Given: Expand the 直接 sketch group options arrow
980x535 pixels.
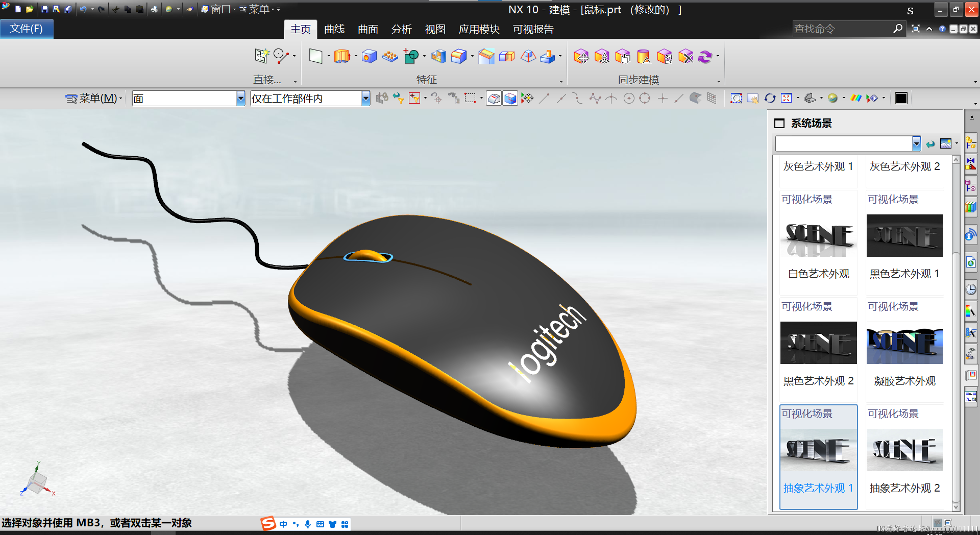Looking at the screenshot, I should click(295, 82).
